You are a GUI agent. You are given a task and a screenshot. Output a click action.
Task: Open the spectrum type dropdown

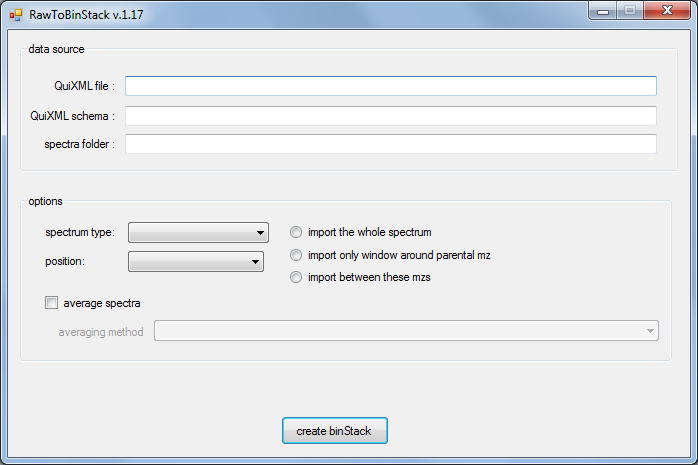tap(198, 233)
